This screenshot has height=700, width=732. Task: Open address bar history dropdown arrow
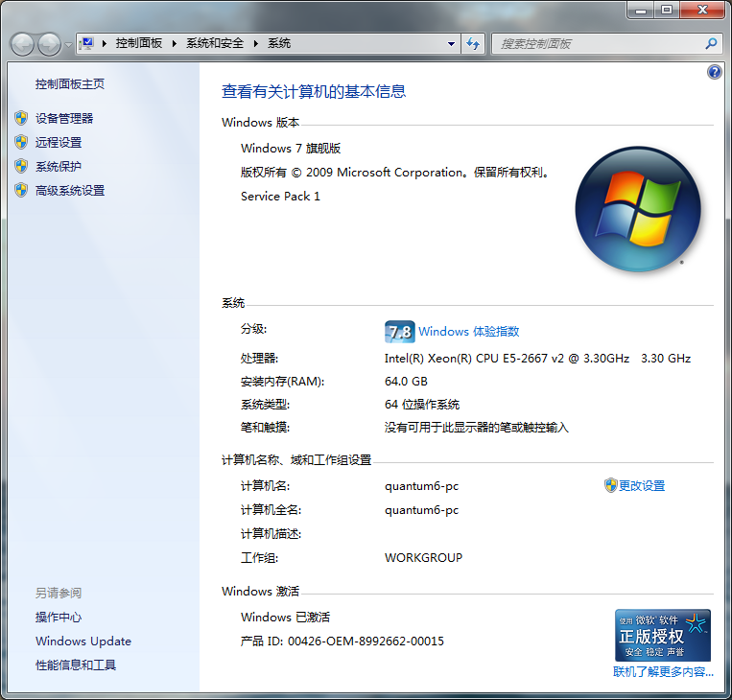[451, 44]
